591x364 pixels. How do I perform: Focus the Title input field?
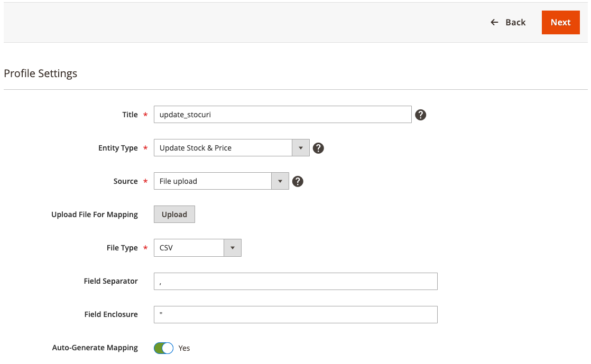tap(283, 115)
